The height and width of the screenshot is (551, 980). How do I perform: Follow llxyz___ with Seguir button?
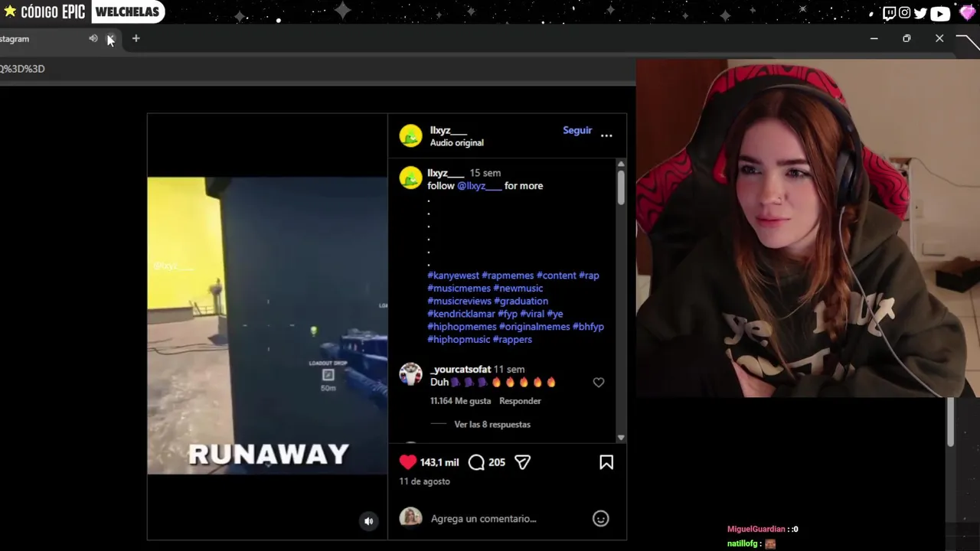[577, 130]
